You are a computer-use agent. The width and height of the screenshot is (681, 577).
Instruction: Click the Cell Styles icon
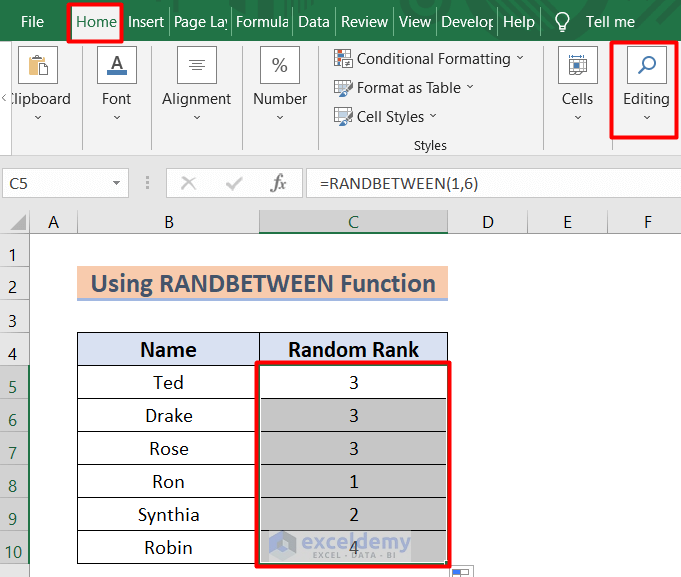[343, 116]
